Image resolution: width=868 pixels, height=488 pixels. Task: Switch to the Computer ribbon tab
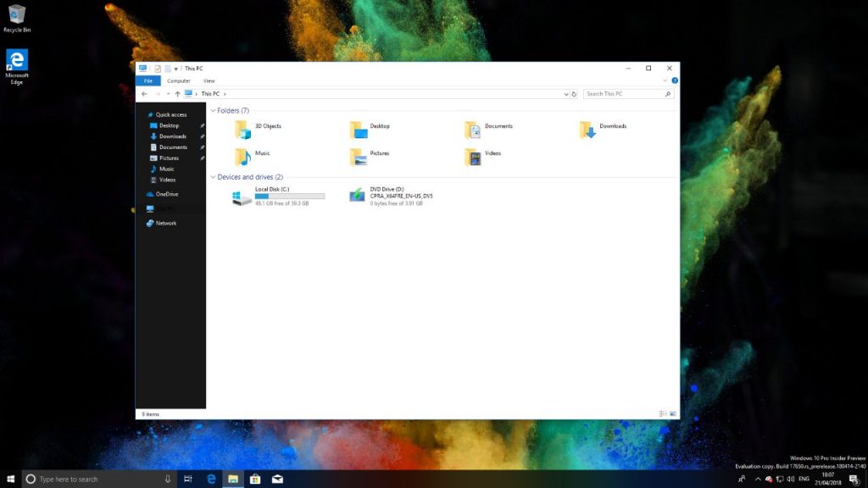179,80
